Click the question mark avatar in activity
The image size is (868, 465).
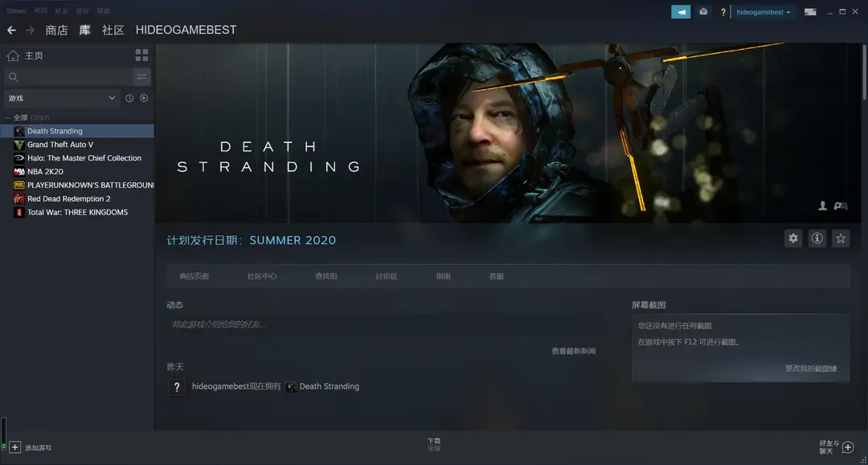[177, 386]
